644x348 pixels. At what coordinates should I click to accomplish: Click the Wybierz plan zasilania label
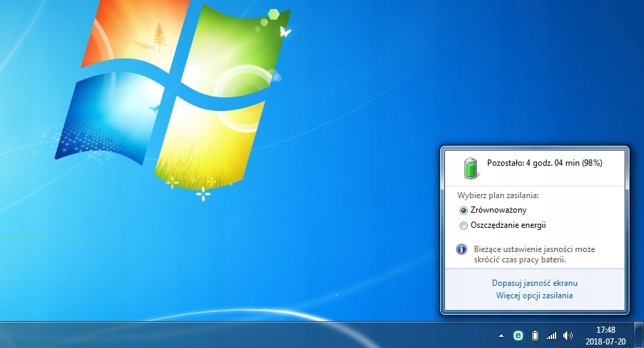coord(498,195)
